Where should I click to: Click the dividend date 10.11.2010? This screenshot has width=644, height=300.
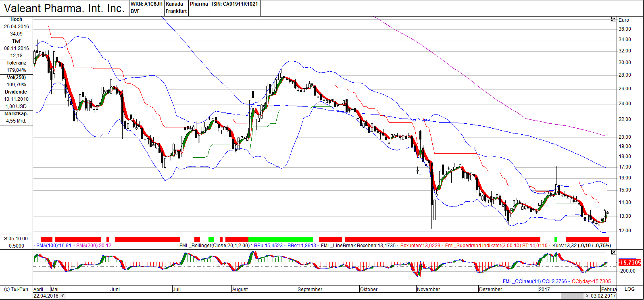tap(17, 99)
